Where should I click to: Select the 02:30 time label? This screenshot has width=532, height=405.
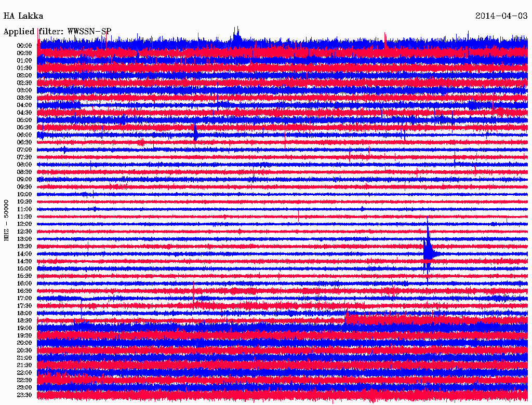tap(24, 83)
